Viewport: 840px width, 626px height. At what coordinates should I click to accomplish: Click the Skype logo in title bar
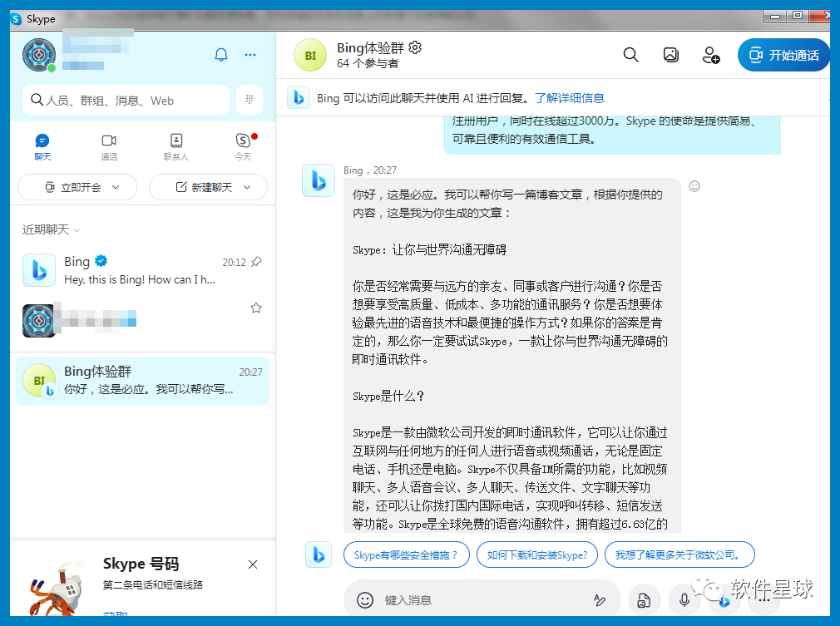16,19
